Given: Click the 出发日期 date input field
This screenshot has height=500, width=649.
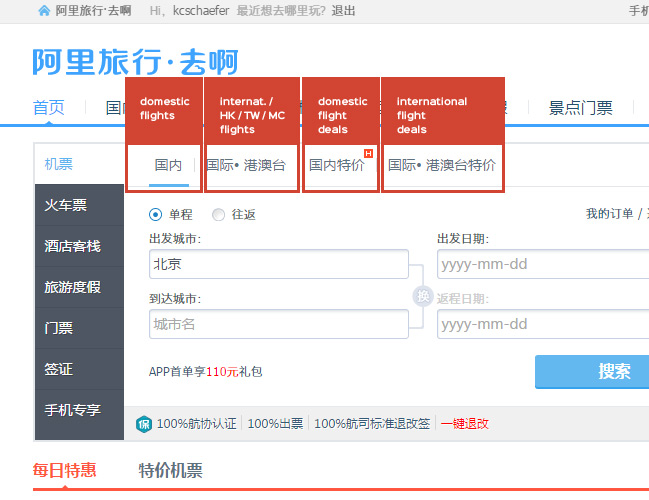Looking at the screenshot, I should coord(543,264).
